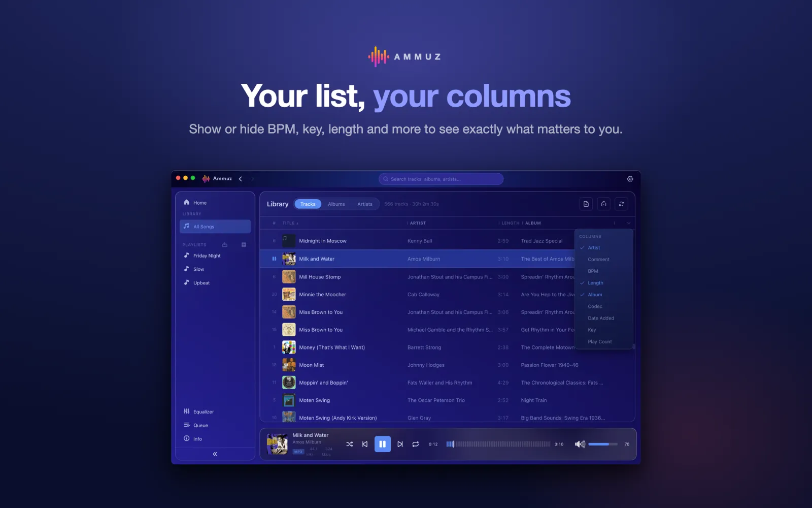Click the Cab Calloway artist cell
The image size is (812, 508).
423,295
